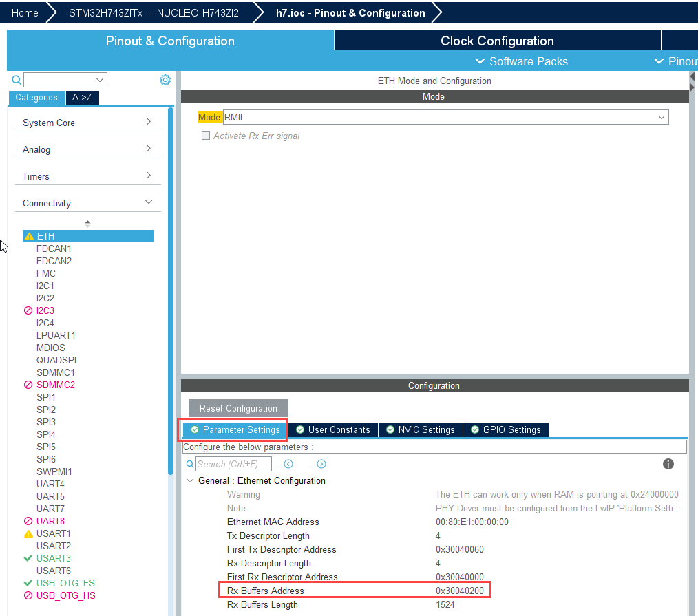Click the Reset Configuration button
This screenshot has height=616, width=698.
[x=238, y=408]
